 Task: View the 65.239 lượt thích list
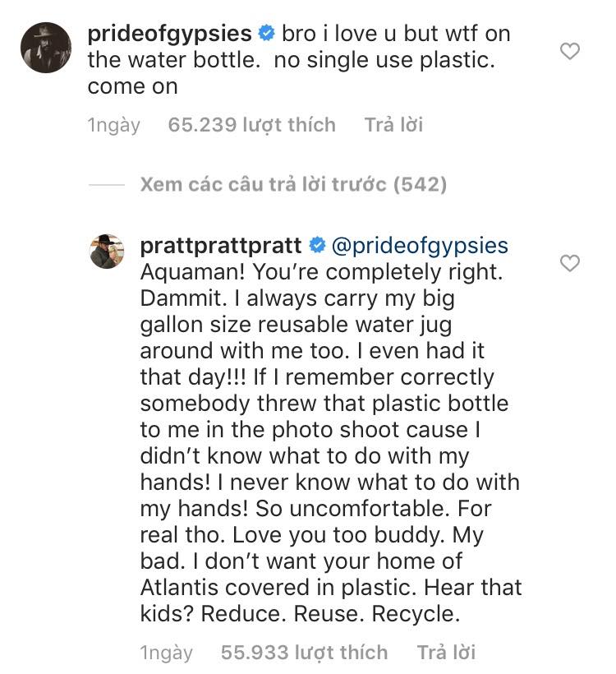251,125
